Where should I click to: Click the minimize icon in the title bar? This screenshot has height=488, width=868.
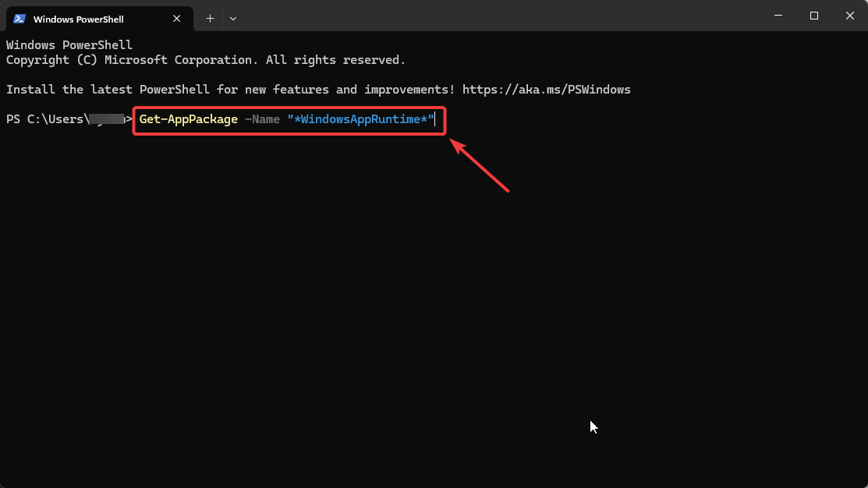pyautogui.click(x=778, y=16)
